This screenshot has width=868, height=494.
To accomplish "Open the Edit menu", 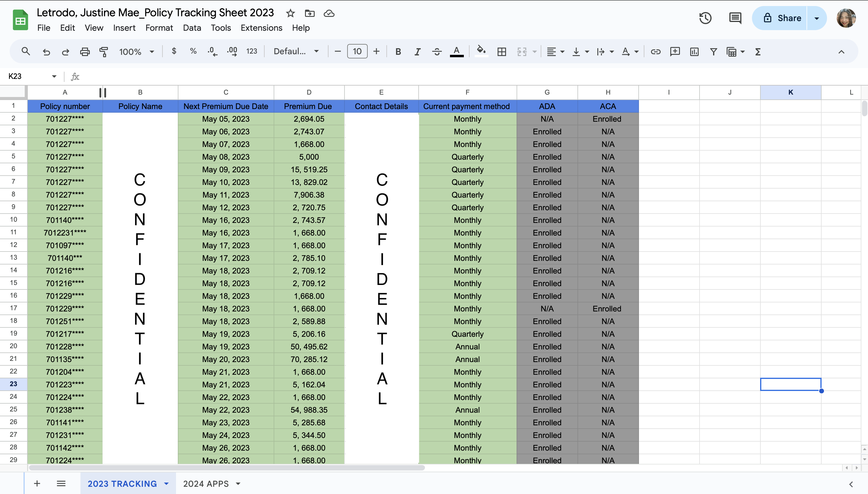I will (x=68, y=28).
